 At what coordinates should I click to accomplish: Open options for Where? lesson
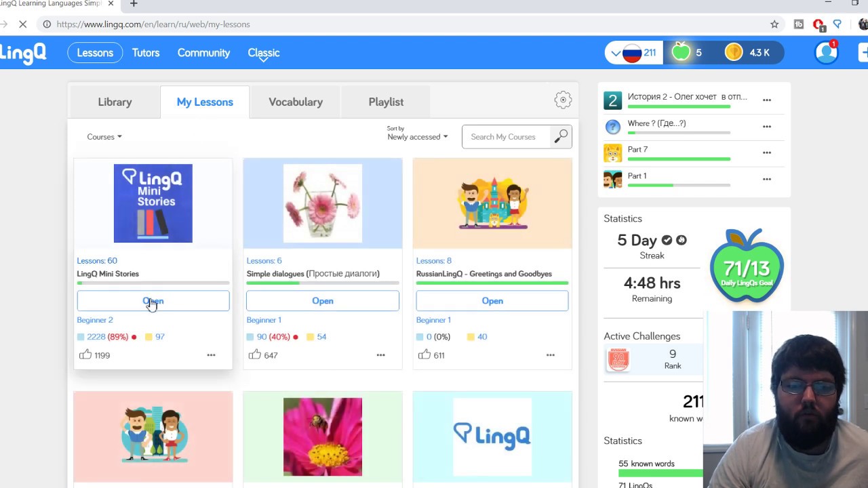click(x=767, y=126)
